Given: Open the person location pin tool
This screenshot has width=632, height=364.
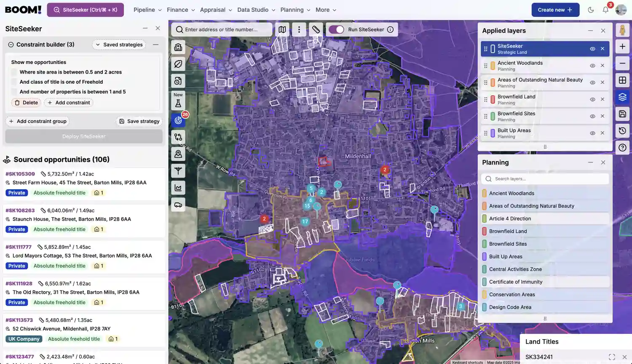Looking at the screenshot, I should (178, 154).
